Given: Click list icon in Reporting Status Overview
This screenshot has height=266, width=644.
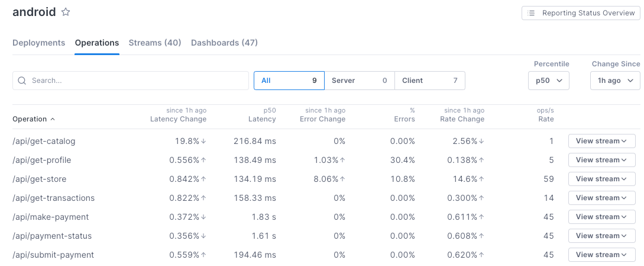Looking at the screenshot, I should [x=532, y=13].
